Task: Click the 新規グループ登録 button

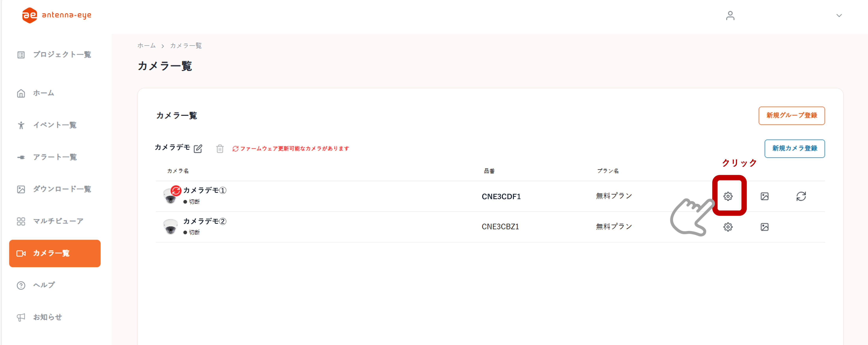Action: (x=791, y=116)
